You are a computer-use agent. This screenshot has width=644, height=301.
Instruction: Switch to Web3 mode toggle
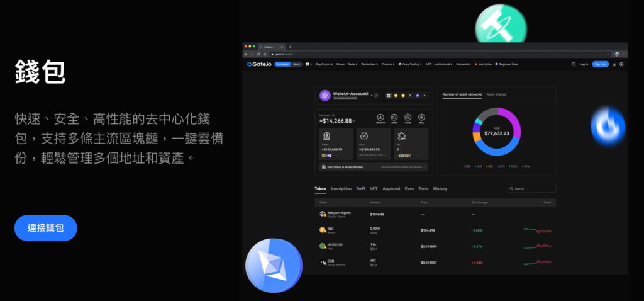pyautogui.click(x=296, y=64)
